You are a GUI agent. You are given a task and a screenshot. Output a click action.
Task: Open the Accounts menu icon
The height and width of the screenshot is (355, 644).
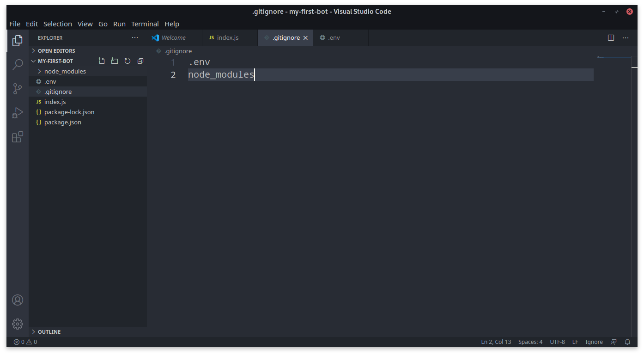(18, 300)
